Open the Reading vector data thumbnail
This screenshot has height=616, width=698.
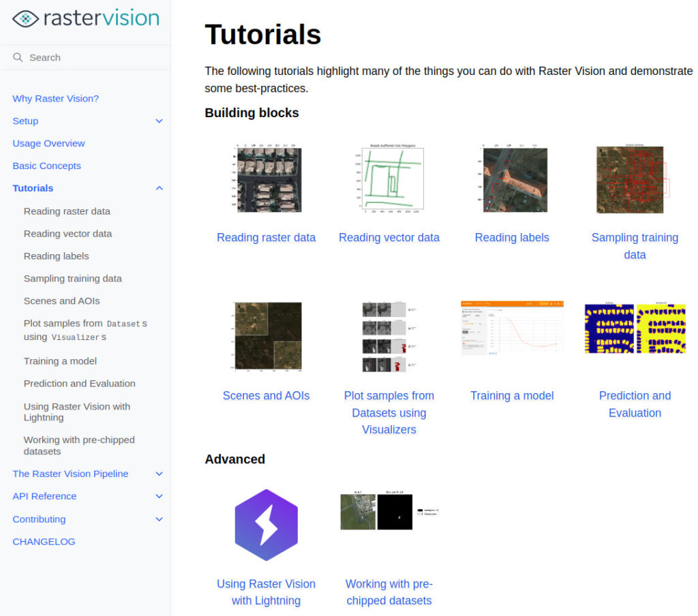(389, 178)
